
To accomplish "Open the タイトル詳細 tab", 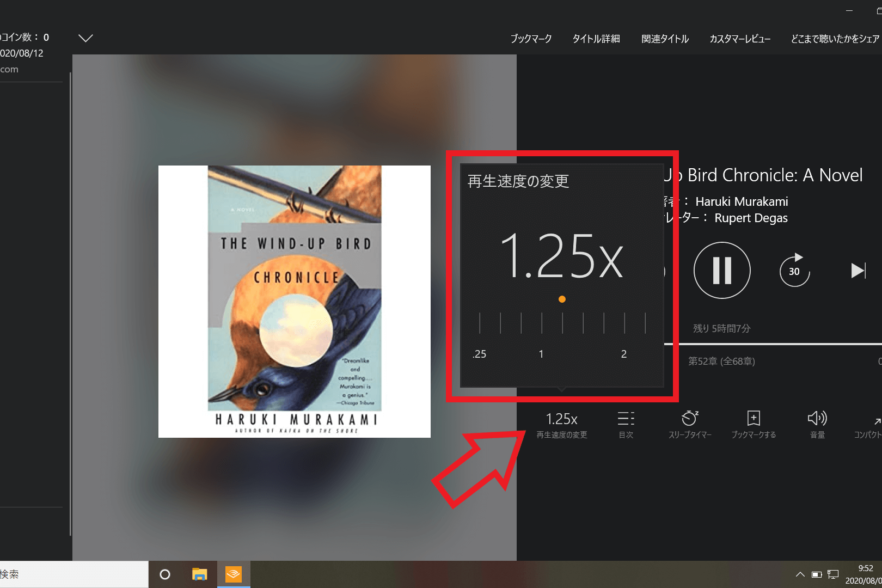I will click(596, 39).
